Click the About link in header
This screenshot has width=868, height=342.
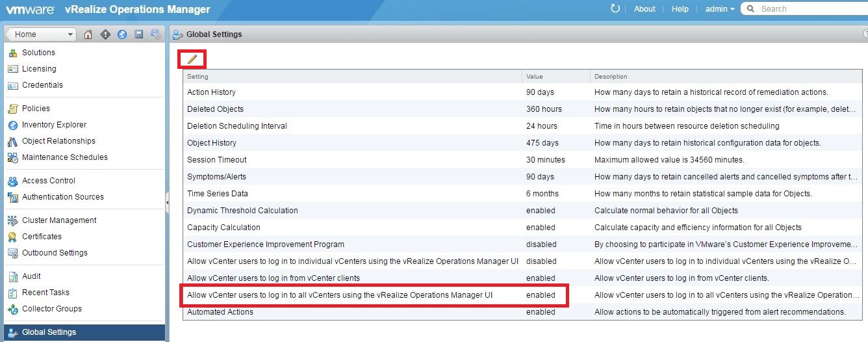pyautogui.click(x=645, y=9)
